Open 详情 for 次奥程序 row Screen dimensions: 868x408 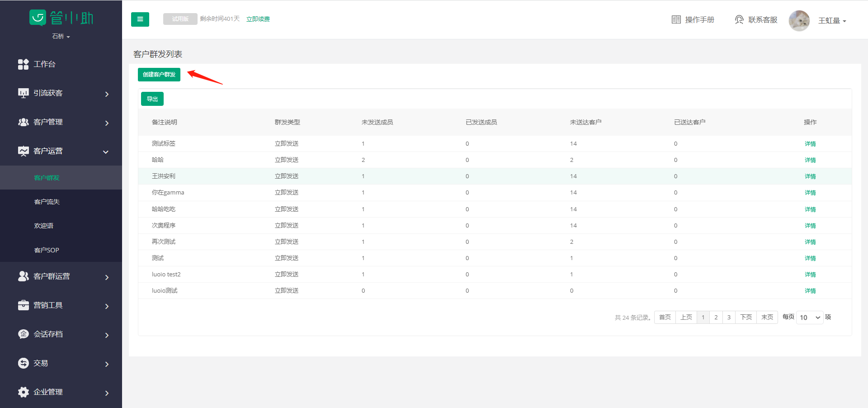[x=810, y=226]
